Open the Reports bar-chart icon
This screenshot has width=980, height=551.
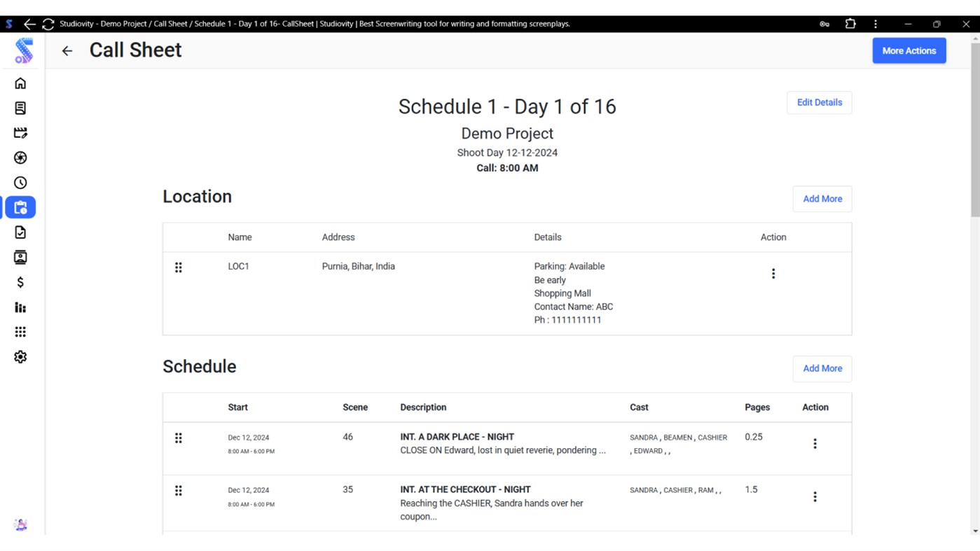(x=20, y=307)
